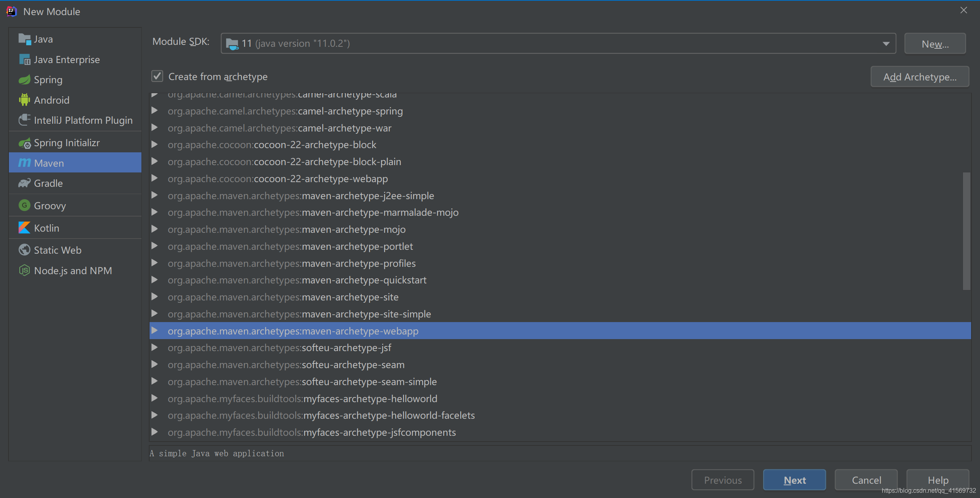Expand the selected maven-archetype-webapp entry
Viewport: 980px width, 498px height.
tap(155, 331)
